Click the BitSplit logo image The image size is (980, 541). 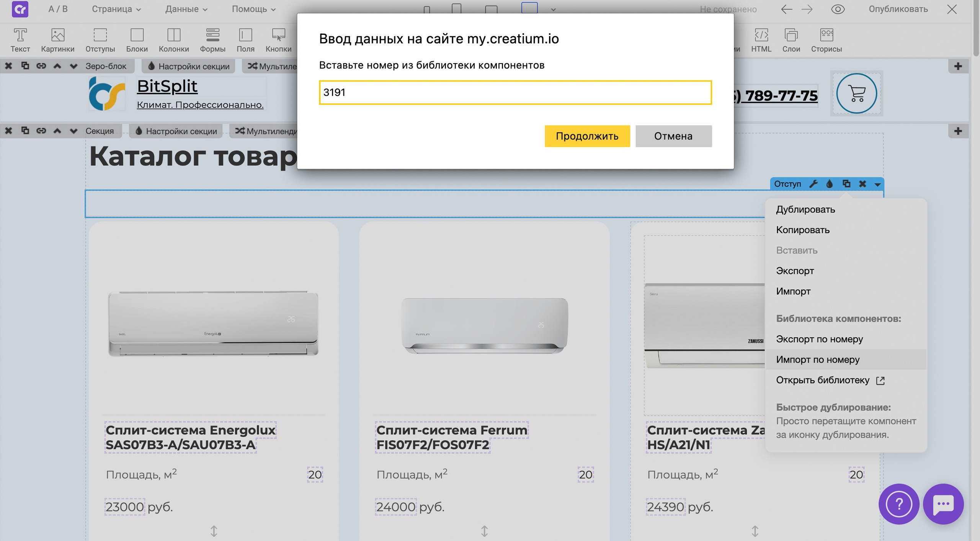coord(107,93)
